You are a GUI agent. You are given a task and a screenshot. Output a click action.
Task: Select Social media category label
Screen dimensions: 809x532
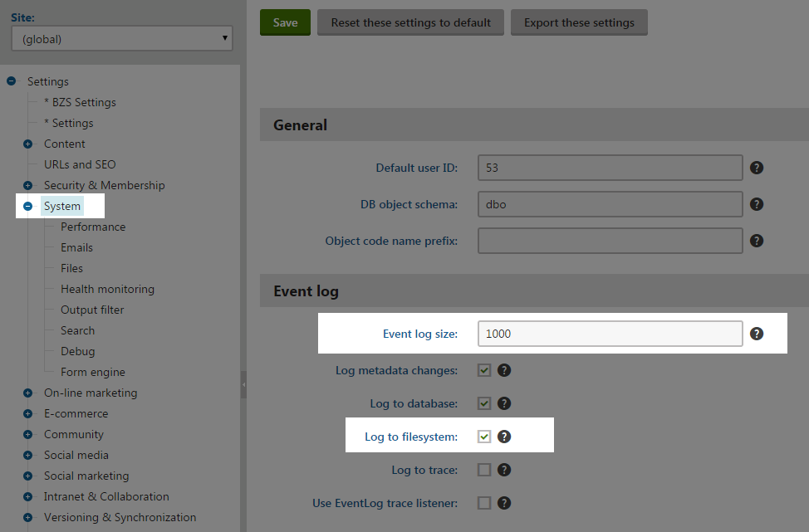click(76, 455)
